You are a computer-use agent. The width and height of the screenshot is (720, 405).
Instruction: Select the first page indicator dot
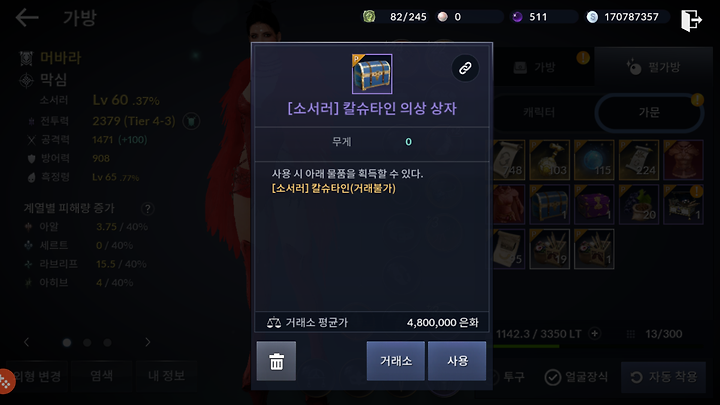pos(67,343)
